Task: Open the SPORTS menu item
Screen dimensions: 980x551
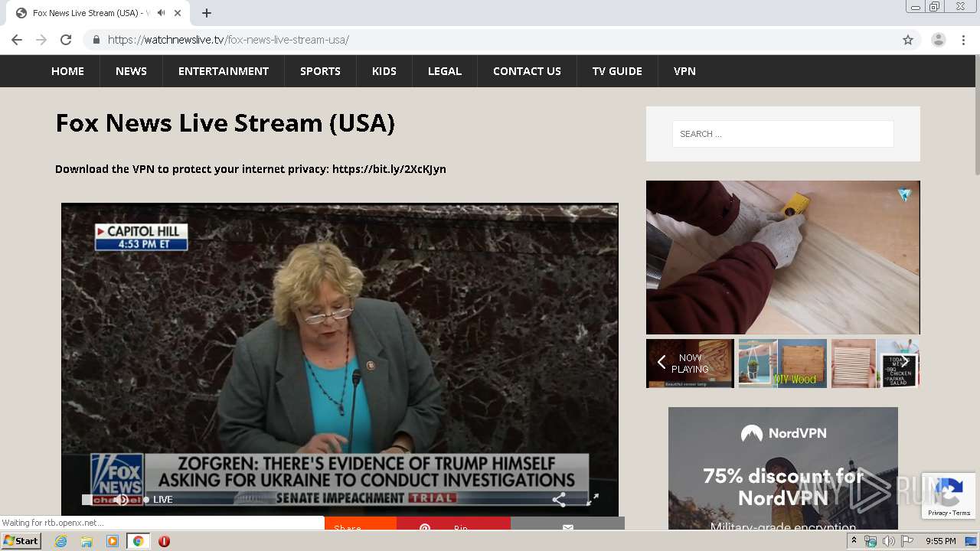Action: (320, 71)
